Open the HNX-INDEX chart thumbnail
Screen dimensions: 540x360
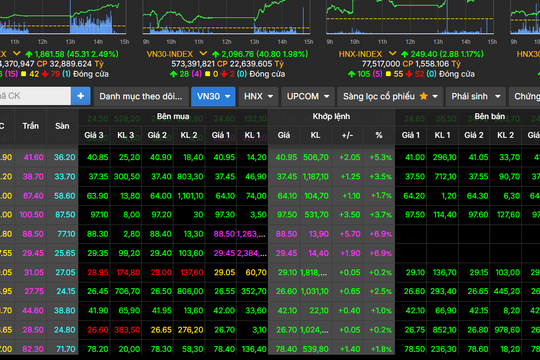[x=410, y=17]
